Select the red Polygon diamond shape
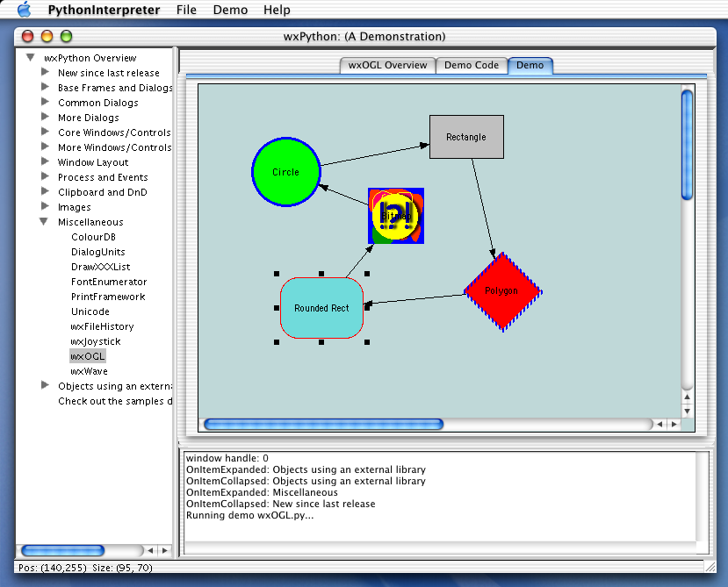This screenshot has width=728, height=587. click(501, 290)
